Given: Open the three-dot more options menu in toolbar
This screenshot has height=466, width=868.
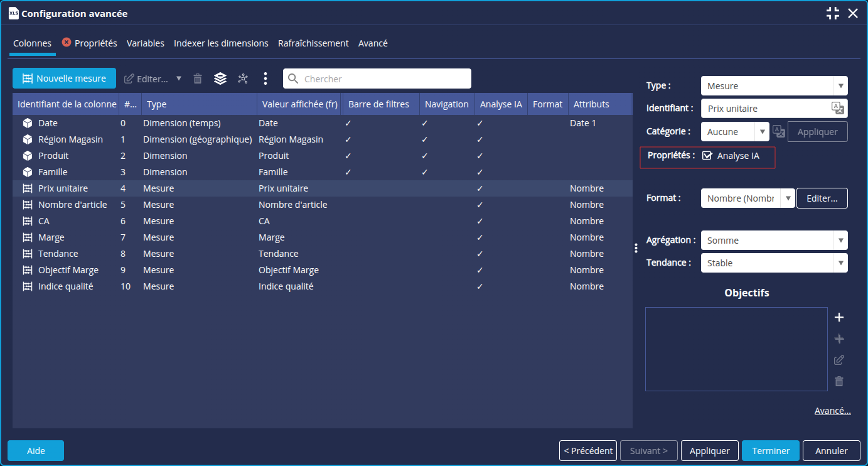Looking at the screenshot, I should 265,79.
